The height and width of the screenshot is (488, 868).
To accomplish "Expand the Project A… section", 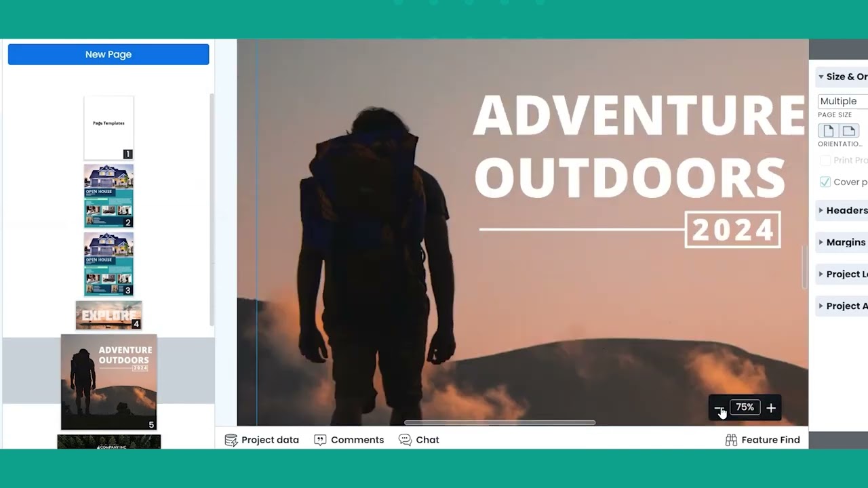I will (842, 306).
